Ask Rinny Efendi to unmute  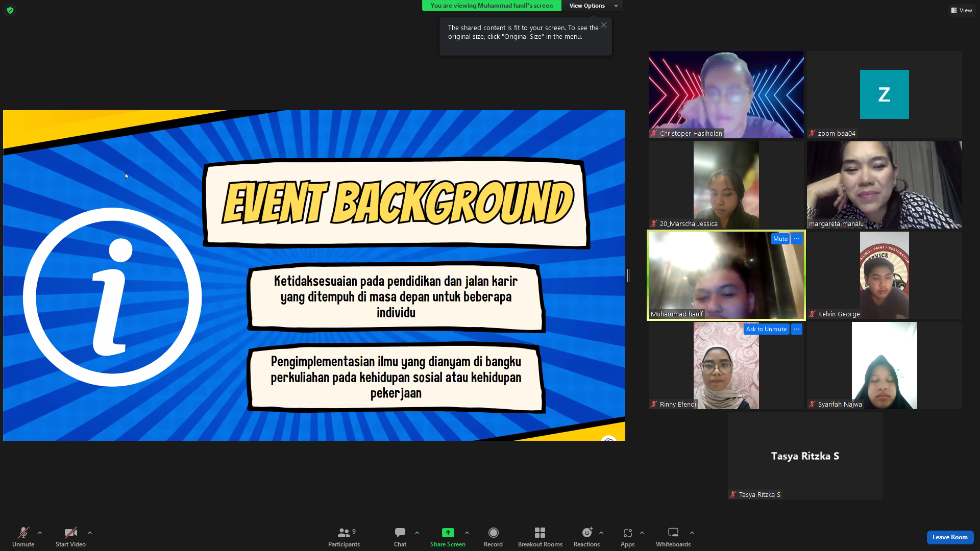[x=766, y=329]
